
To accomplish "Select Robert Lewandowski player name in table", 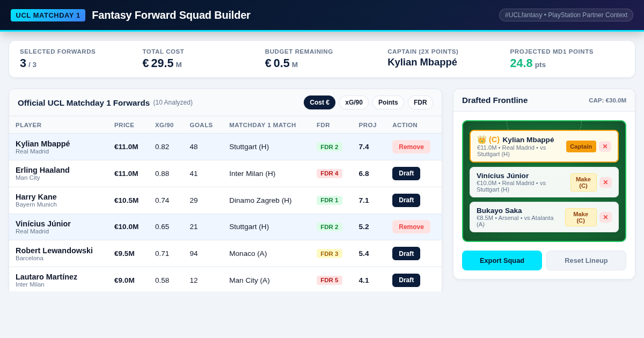I will pyautogui.click(x=54, y=251).
